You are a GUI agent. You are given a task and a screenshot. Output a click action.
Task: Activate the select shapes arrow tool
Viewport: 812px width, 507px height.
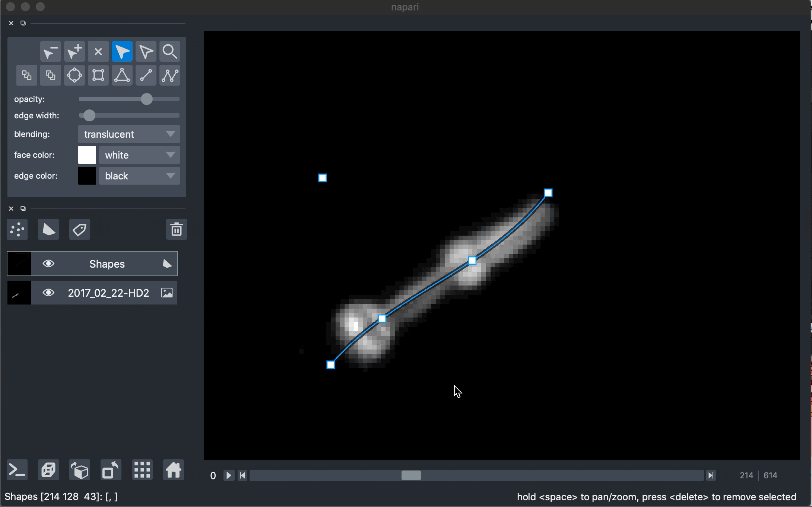[122, 51]
